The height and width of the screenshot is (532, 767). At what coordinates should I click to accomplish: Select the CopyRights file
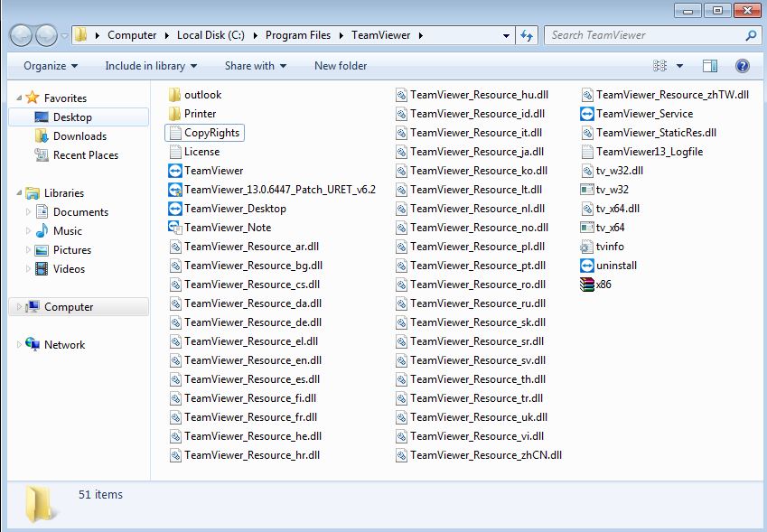(x=204, y=133)
